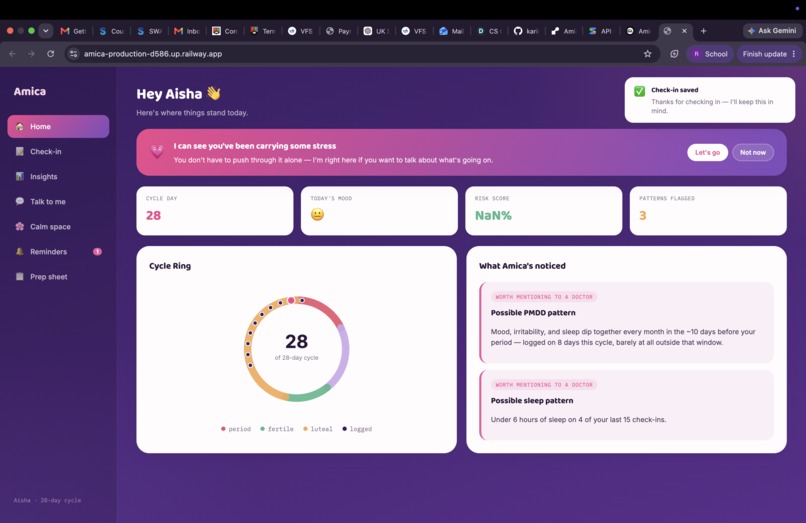Click the Finish update button
806x523 pixels.
pyautogui.click(x=764, y=53)
